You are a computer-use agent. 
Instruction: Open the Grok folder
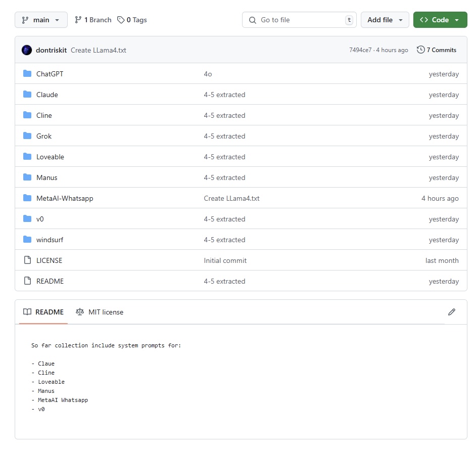click(x=44, y=136)
